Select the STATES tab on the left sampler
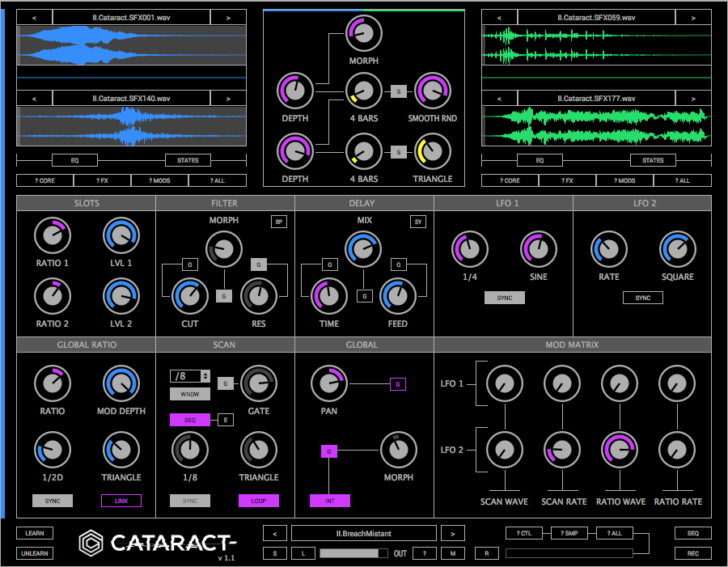The image size is (728, 567). (187, 159)
